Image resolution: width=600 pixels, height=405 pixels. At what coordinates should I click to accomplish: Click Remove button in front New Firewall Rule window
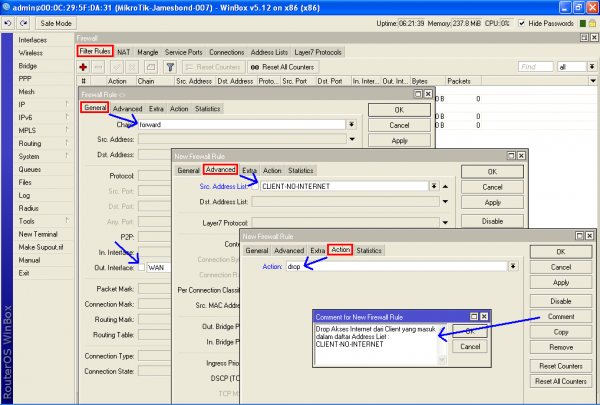pyautogui.click(x=561, y=347)
